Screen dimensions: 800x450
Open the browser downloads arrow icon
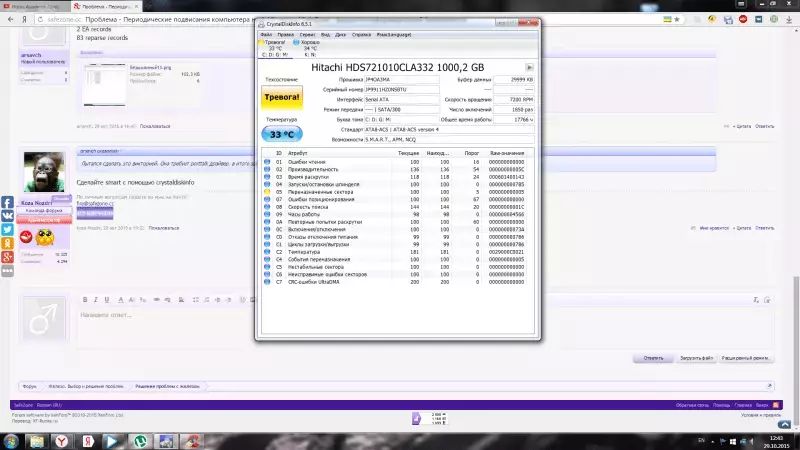(x=789, y=19)
